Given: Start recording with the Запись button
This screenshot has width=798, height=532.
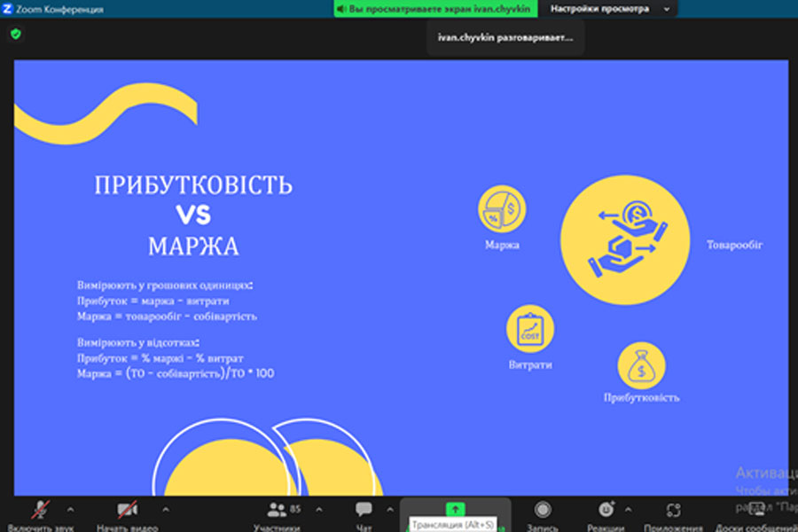Looking at the screenshot, I should point(543,515).
